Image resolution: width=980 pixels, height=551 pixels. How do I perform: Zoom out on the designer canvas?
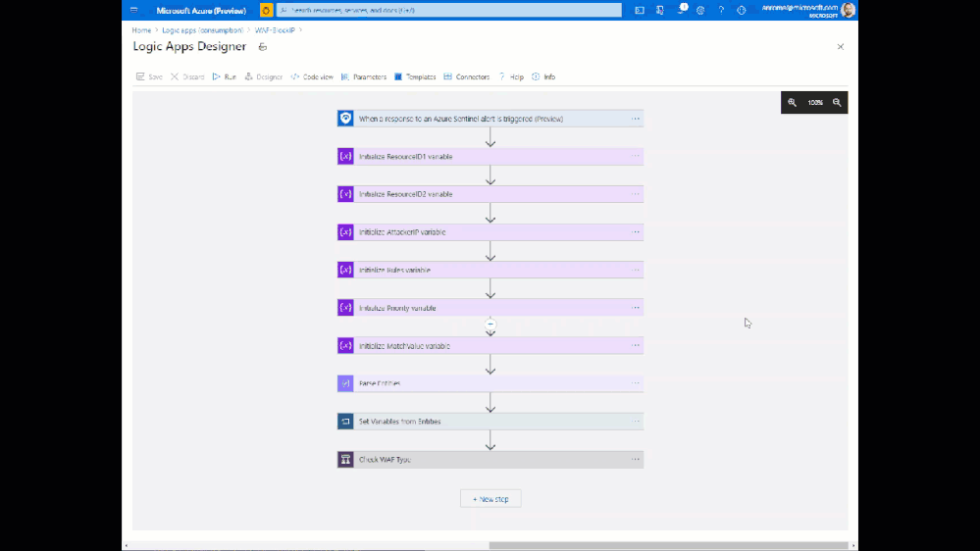[837, 102]
